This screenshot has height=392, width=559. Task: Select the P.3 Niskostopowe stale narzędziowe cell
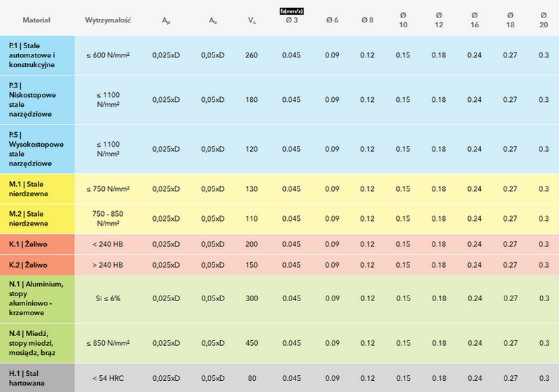coord(37,100)
